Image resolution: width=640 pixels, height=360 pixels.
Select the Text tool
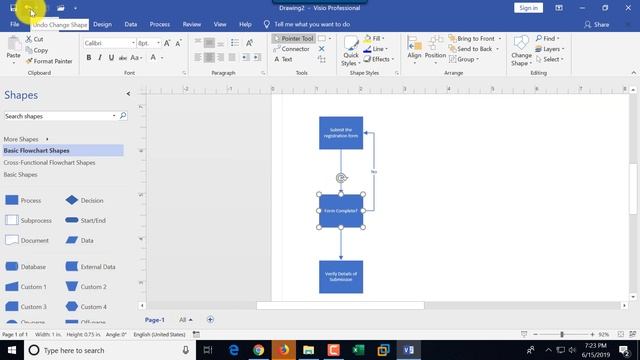click(283, 59)
